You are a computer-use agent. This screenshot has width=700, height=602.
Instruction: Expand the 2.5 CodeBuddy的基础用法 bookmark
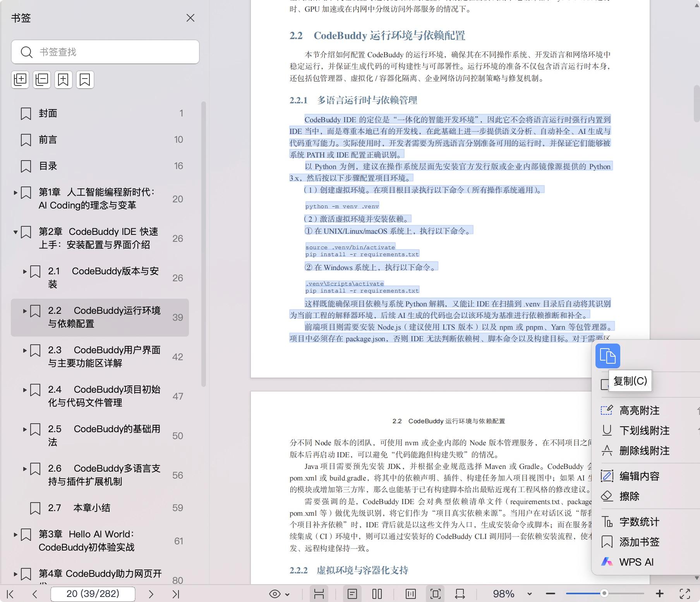25,429
